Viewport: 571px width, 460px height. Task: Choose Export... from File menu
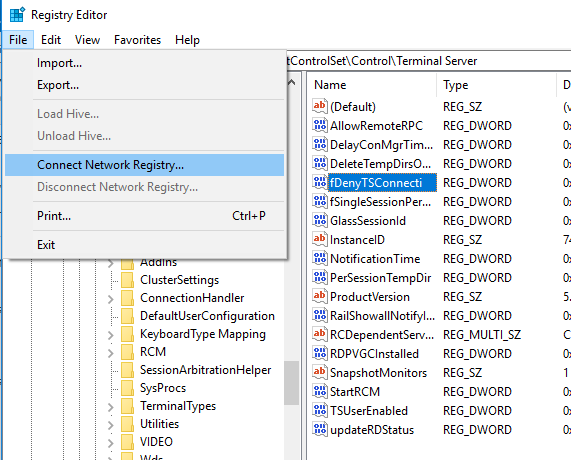tap(145, 85)
